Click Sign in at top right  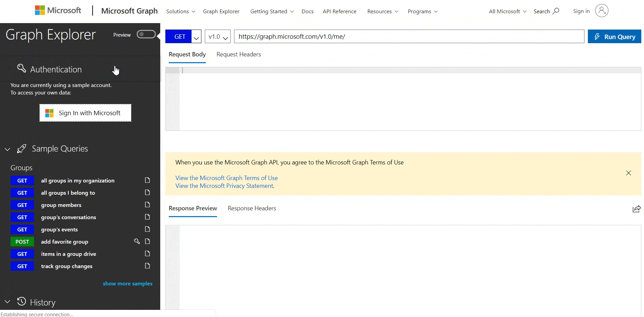tap(581, 11)
